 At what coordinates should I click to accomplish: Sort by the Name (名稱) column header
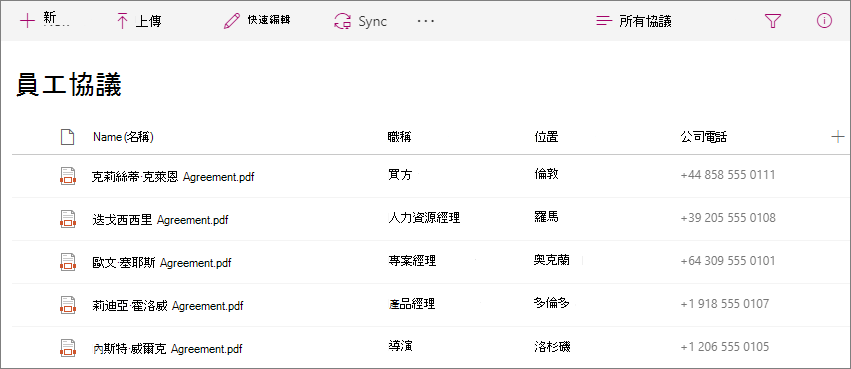point(123,137)
